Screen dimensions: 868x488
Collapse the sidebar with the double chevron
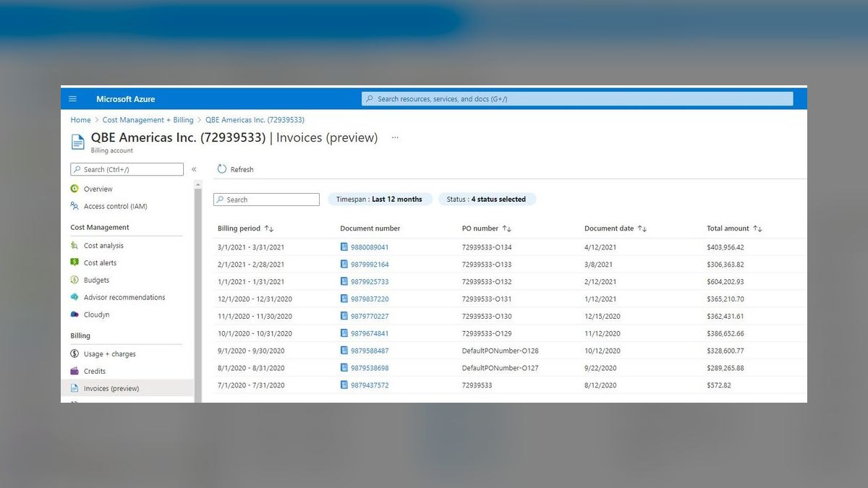[194, 169]
